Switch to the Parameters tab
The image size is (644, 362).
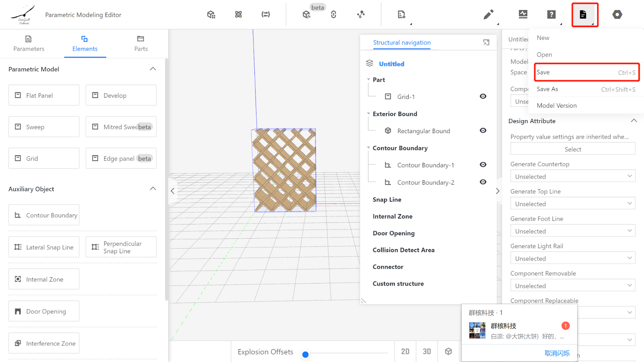point(29,43)
